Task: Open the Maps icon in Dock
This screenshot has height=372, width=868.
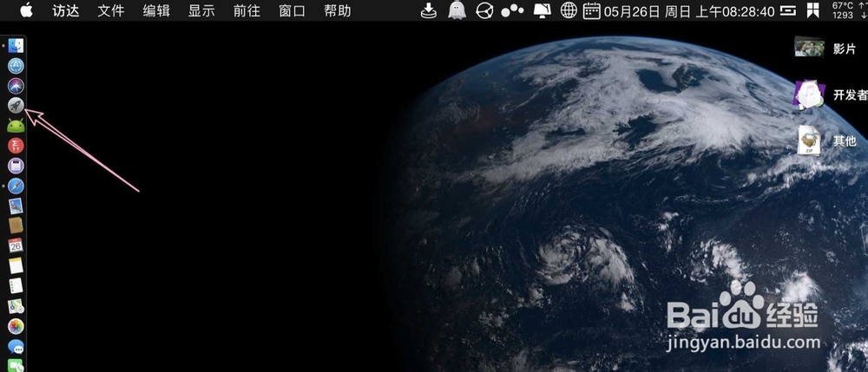Action: [16, 306]
